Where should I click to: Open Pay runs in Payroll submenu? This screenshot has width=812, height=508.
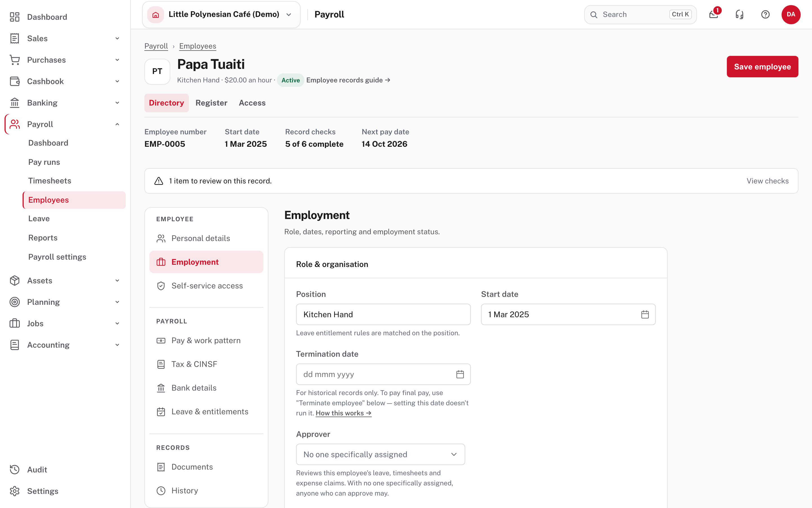pos(44,162)
